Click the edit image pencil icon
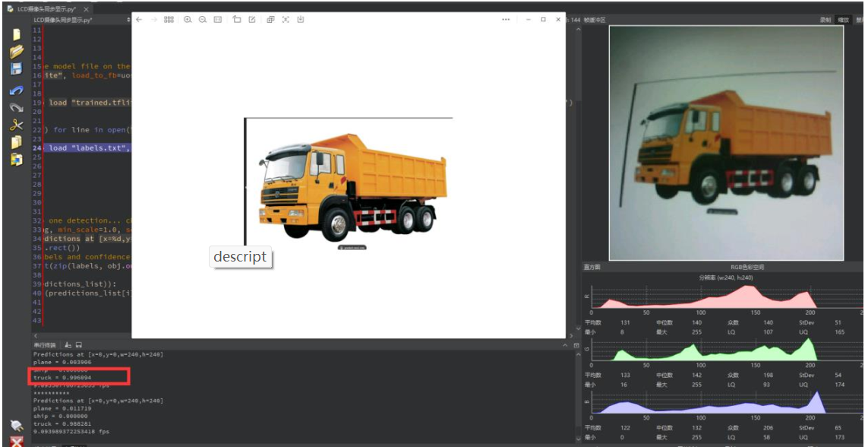 [x=252, y=20]
